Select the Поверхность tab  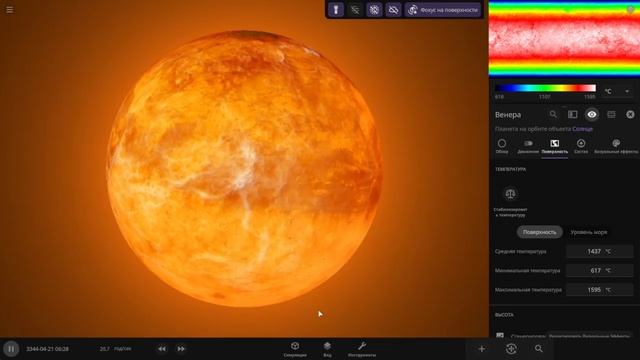[x=554, y=146]
